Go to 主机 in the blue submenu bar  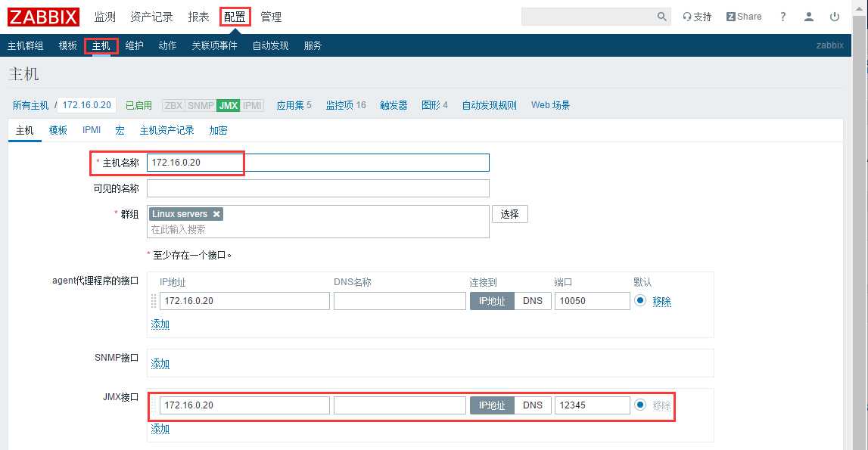(101, 45)
